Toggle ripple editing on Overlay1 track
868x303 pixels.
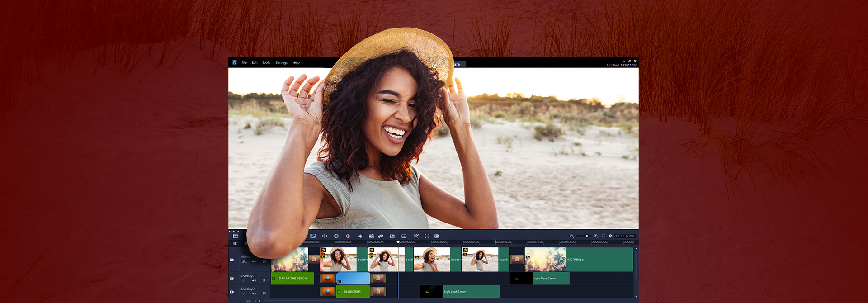pos(264,280)
